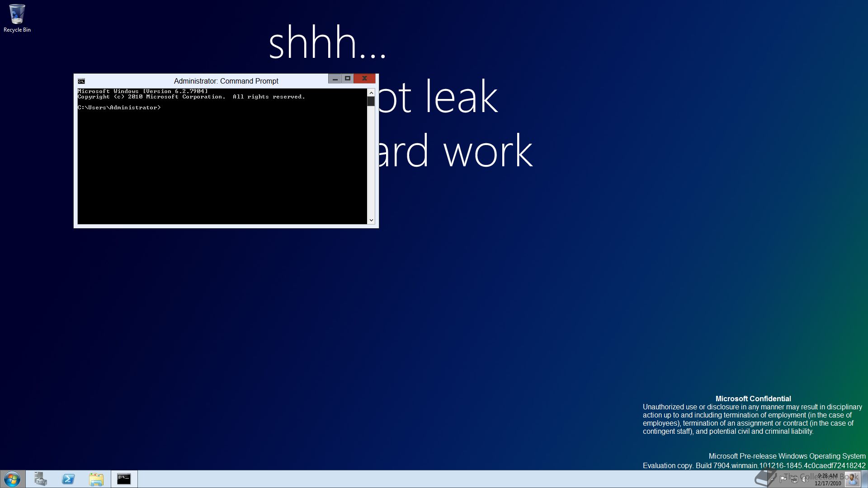Open the Command Prompt window system menu icon
The image size is (868, 488).
[x=81, y=81]
